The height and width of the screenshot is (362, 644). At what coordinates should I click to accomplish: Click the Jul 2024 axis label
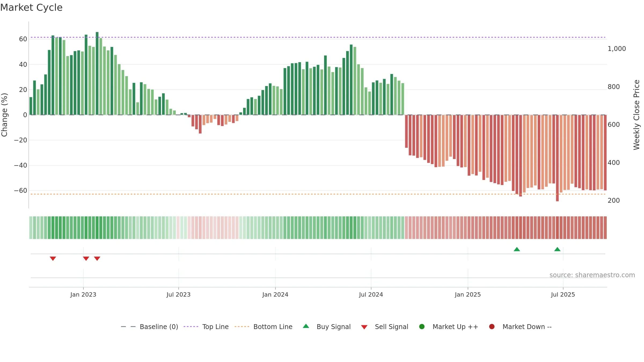point(371,295)
